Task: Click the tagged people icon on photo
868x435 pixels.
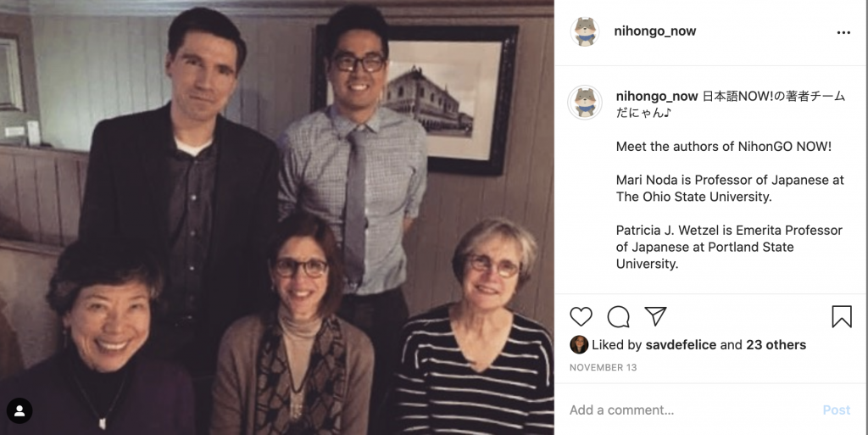Action: 19,410
